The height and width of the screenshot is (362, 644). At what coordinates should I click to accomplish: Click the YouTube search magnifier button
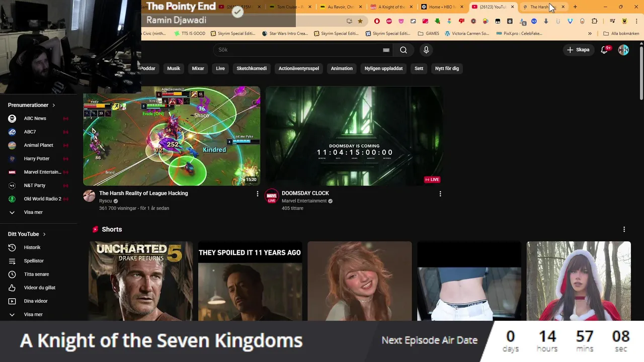click(x=404, y=50)
